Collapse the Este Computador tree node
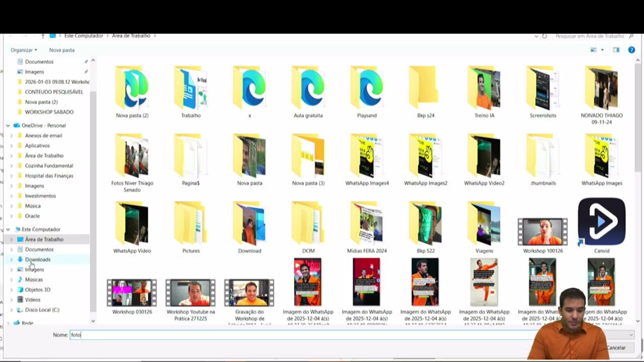This screenshot has height=362, width=644. tap(8, 229)
